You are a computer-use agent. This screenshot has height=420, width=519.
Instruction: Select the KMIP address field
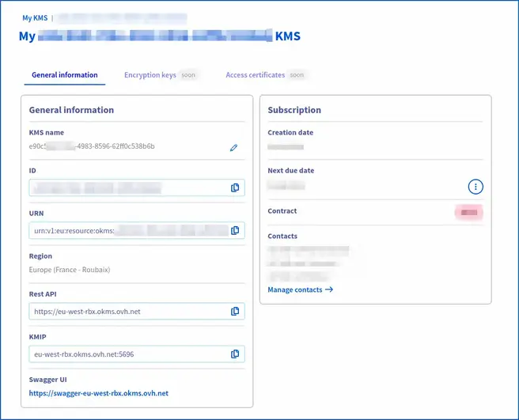127,354
